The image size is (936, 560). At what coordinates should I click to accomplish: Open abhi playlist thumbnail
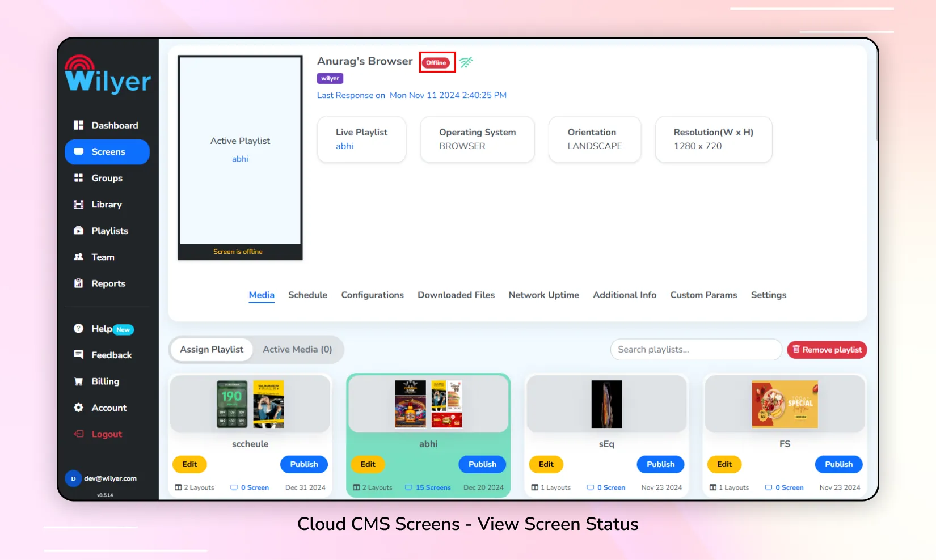428,404
